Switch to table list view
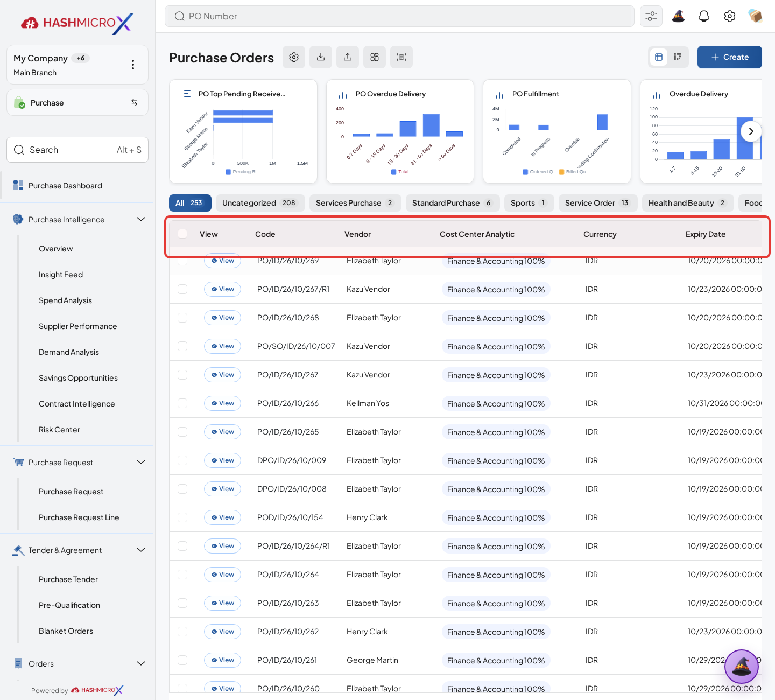The width and height of the screenshot is (775, 700). click(659, 57)
